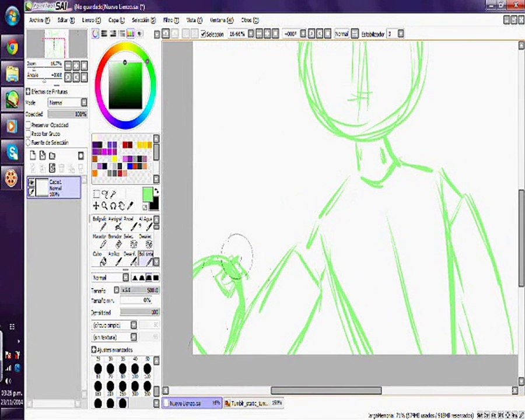Image resolution: width=525 pixels, height=420 pixels.
Task: Choose the rectangular selection marquee tool
Action: pos(96,194)
